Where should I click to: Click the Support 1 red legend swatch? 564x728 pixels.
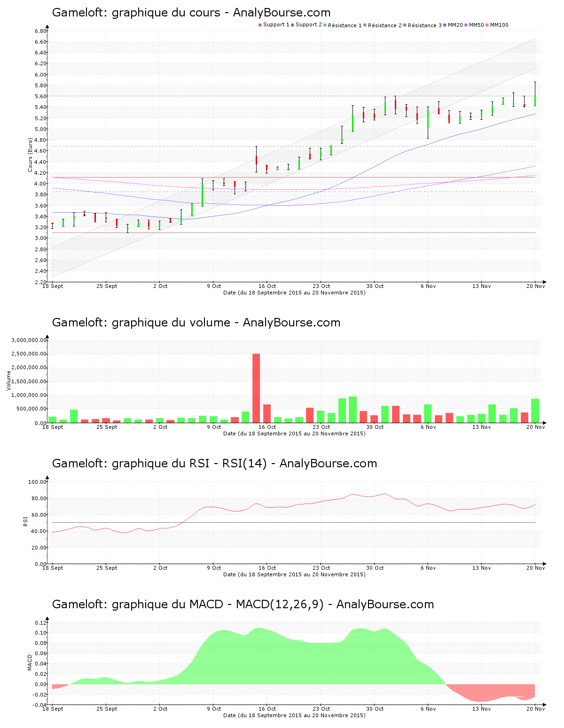pos(260,25)
